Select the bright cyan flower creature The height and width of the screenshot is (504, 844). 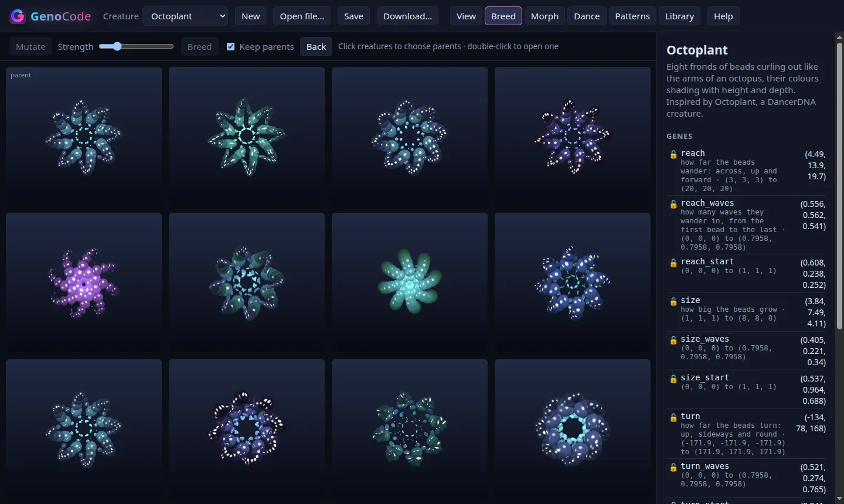410,282
